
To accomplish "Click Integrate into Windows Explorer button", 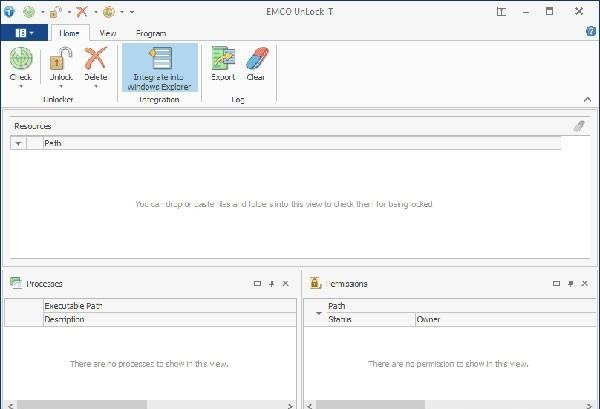I will [160, 68].
